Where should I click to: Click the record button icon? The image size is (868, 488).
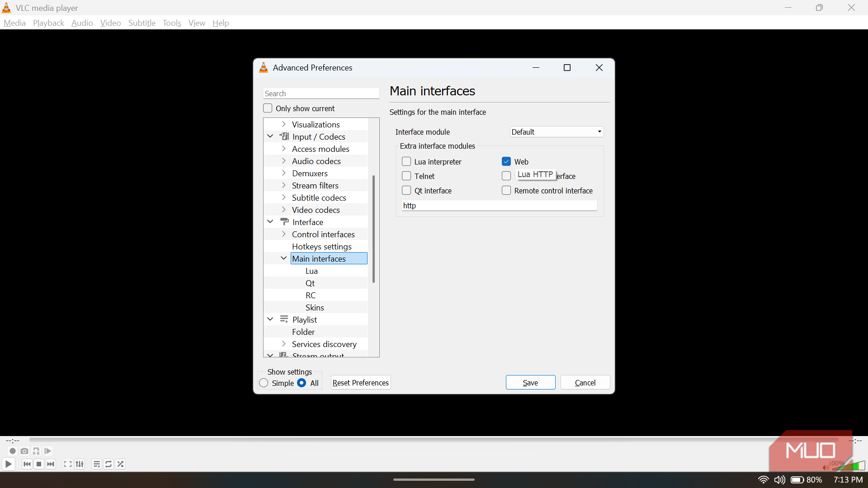[13, 451]
